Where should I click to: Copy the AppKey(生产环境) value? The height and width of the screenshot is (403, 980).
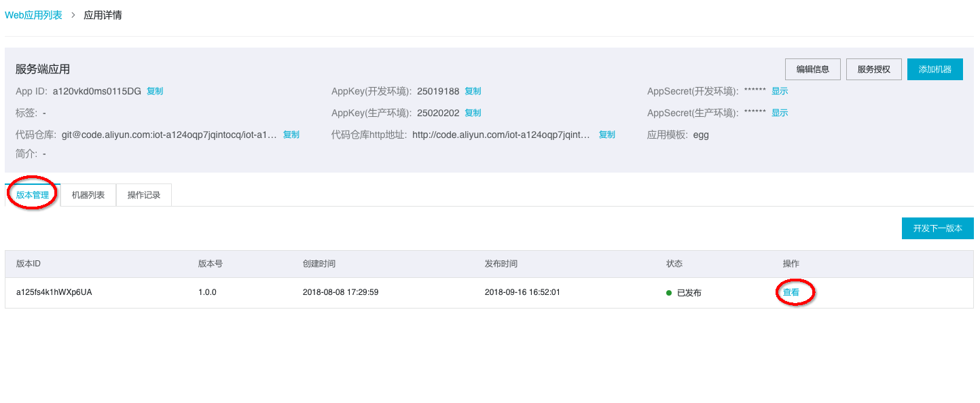click(x=473, y=113)
